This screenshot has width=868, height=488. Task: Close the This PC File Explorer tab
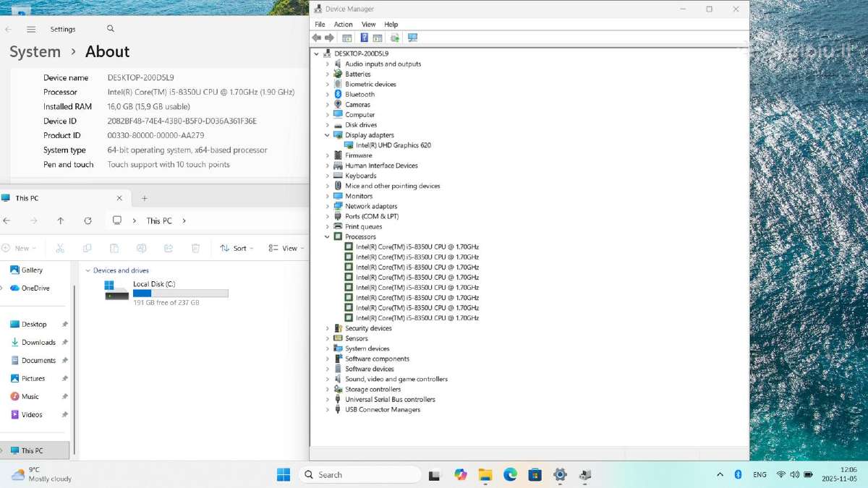[x=120, y=198]
